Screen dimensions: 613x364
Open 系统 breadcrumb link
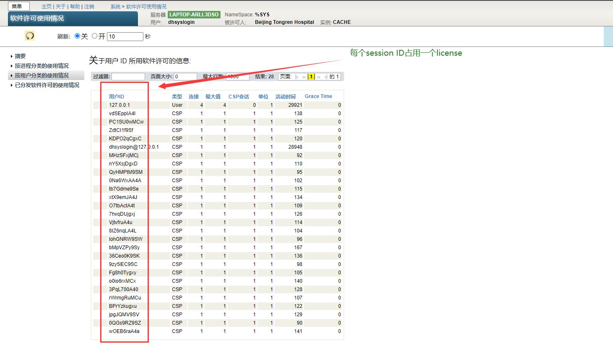click(x=115, y=7)
